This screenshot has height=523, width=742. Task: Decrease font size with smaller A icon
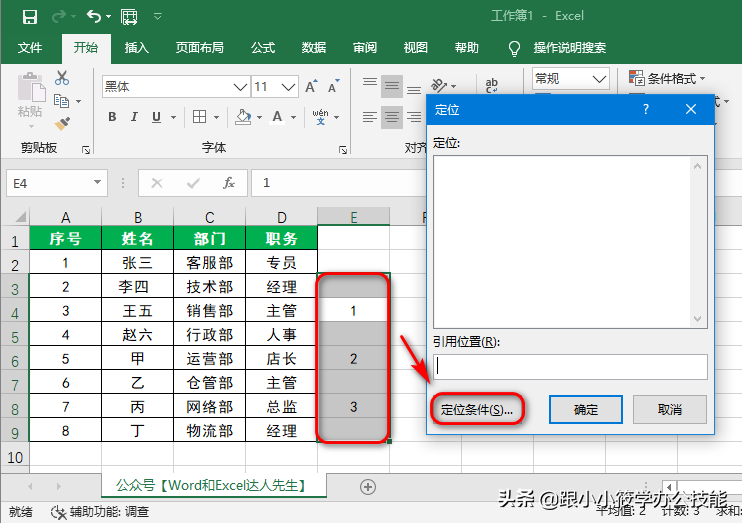334,87
